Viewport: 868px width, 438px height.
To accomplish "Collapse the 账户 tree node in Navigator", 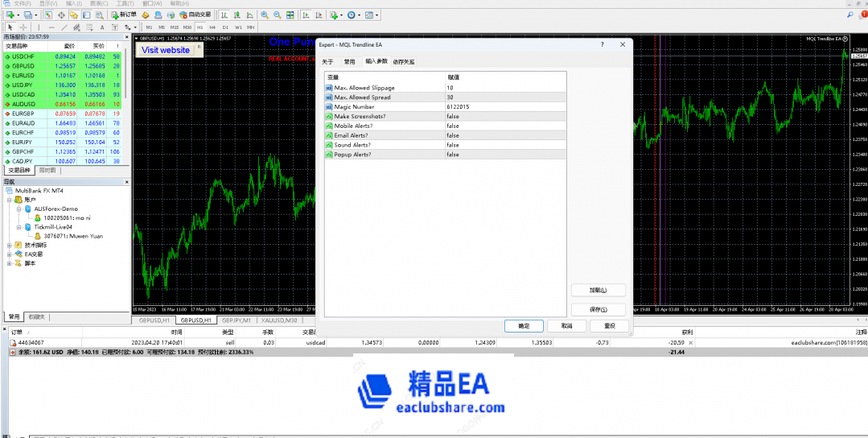I will pyautogui.click(x=10, y=200).
